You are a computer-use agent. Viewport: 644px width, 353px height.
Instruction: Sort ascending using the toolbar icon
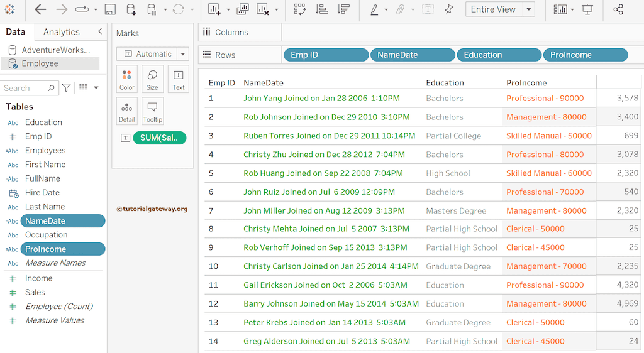tap(321, 9)
